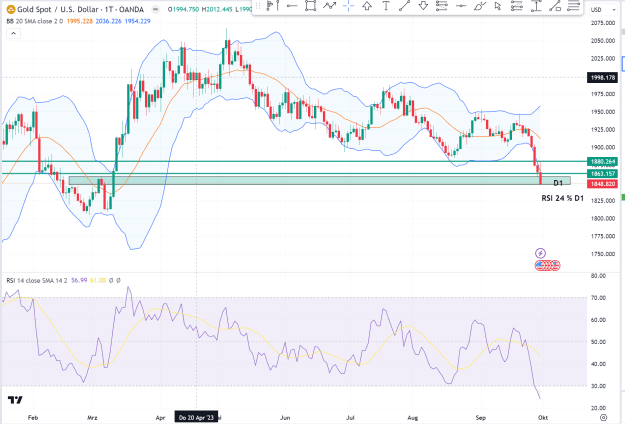Image resolution: width=625 pixels, height=424 pixels.
Task: Grab the favorites toolbar drag handle
Action: 258,6
